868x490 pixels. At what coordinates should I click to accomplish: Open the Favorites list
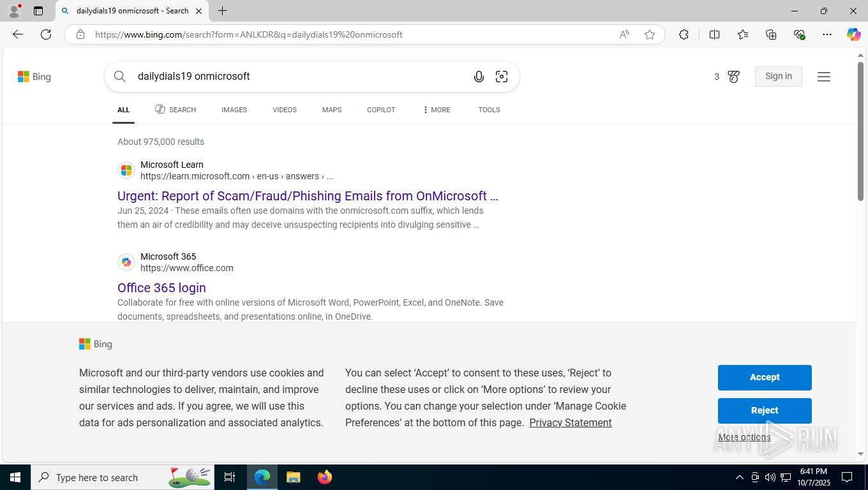[743, 34]
